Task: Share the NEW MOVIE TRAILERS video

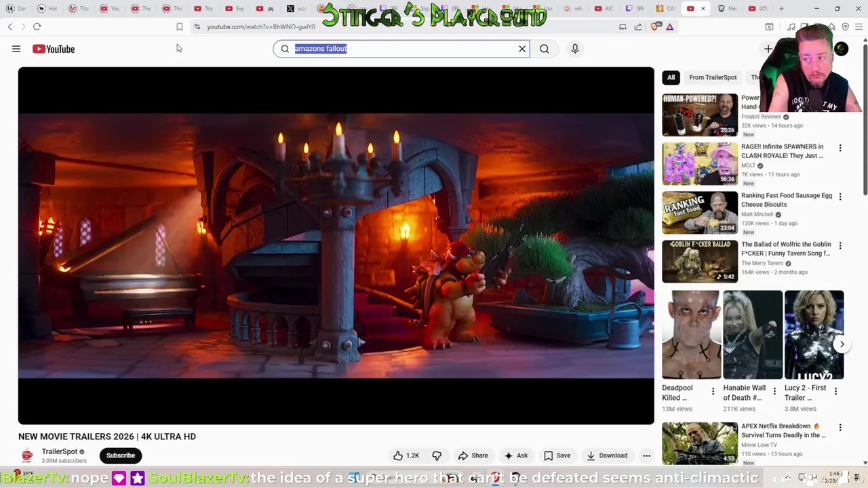Action: 473,455
